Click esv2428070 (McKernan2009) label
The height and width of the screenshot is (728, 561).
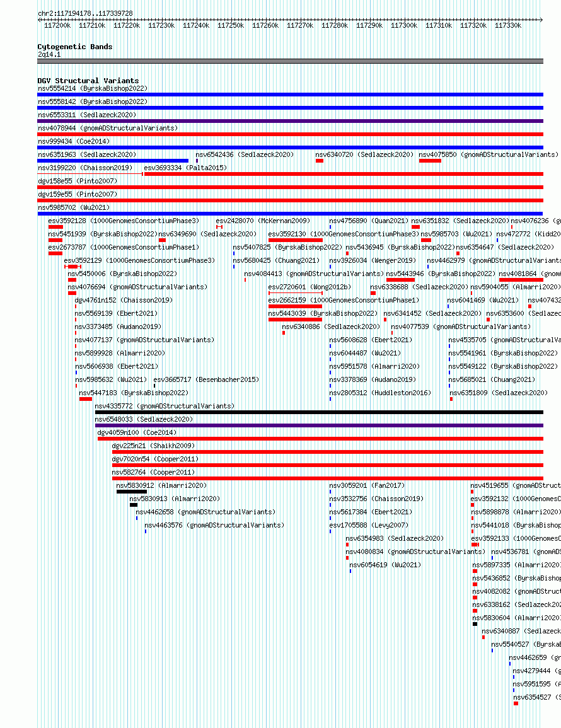coord(263,221)
